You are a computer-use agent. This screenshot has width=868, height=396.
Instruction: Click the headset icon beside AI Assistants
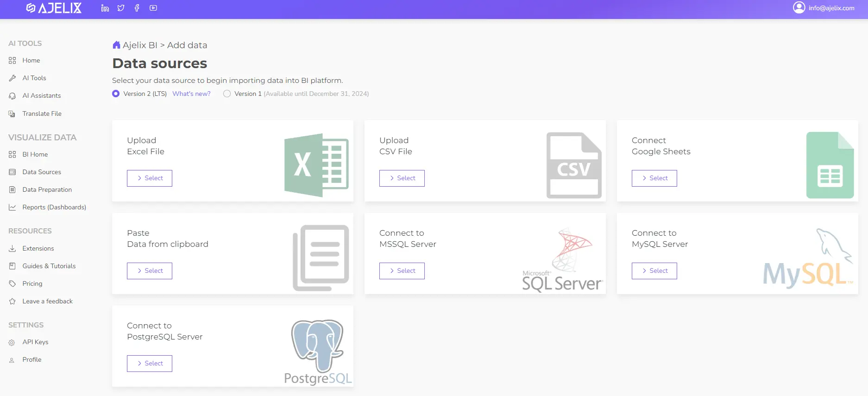tap(12, 96)
